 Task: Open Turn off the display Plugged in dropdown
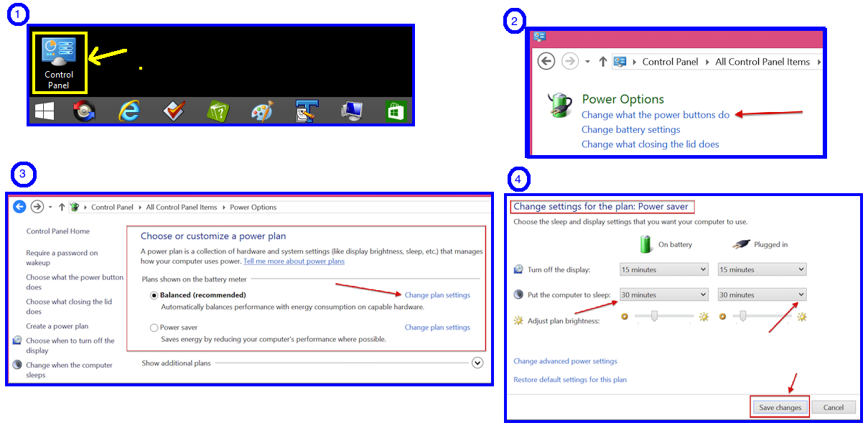[762, 269]
